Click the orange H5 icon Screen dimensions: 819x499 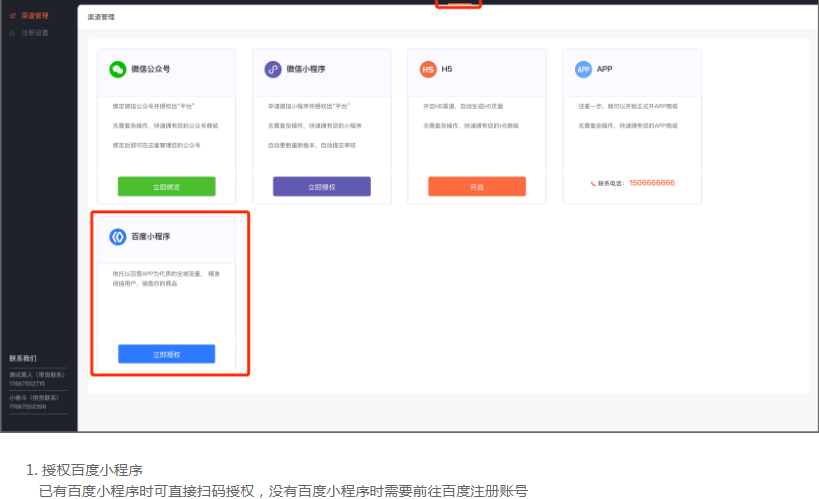[428, 69]
